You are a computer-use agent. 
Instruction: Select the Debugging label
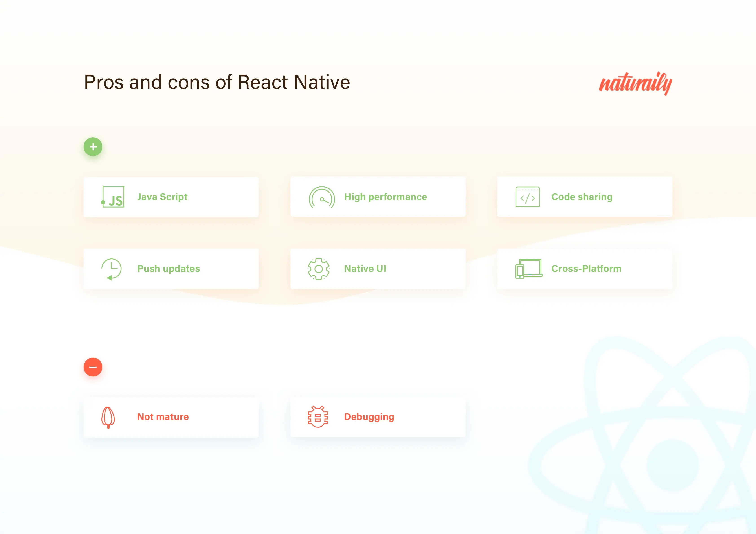click(369, 417)
